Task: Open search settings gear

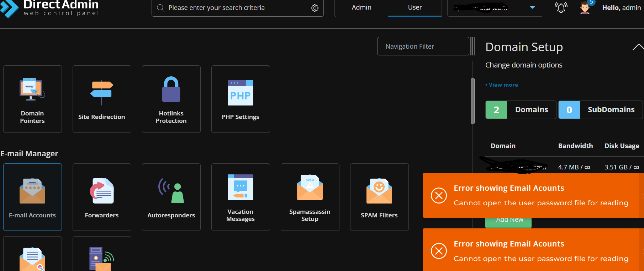Action: pyautogui.click(x=315, y=8)
